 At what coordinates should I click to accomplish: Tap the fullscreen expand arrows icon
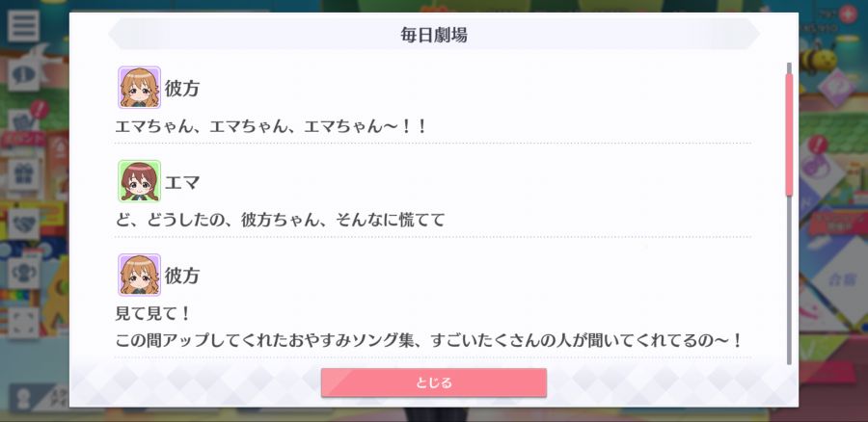[x=23, y=323]
